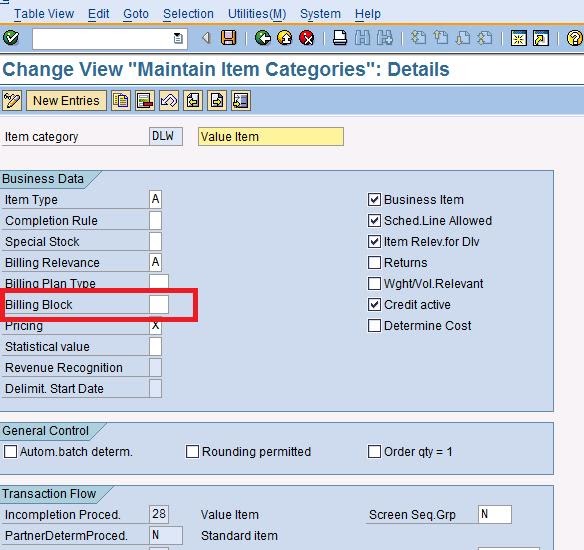The image size is (584, 550).
Task: Click the yellow Exit up-arrow icon
Action: (285, 38)
